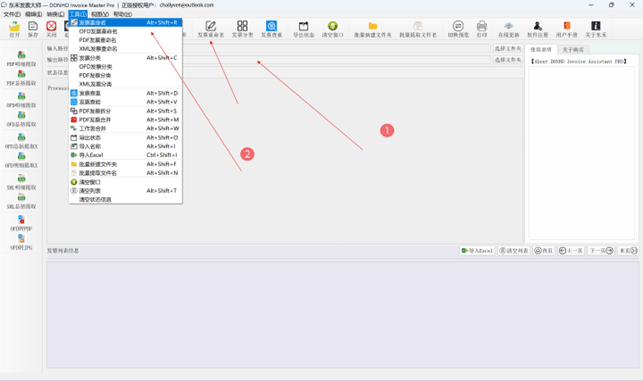
Task: Choose 发票查重 (Alt+Shift+D) menu entry
Action: (x=125, y=93)
